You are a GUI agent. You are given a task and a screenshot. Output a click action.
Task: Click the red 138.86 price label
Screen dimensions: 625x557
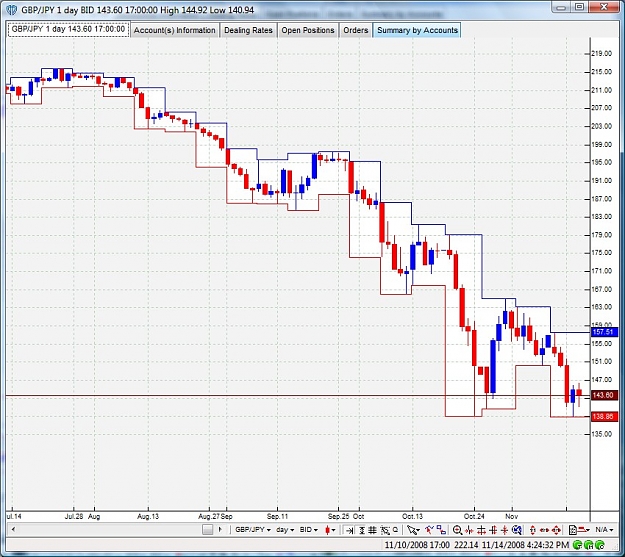coord(603,416)
